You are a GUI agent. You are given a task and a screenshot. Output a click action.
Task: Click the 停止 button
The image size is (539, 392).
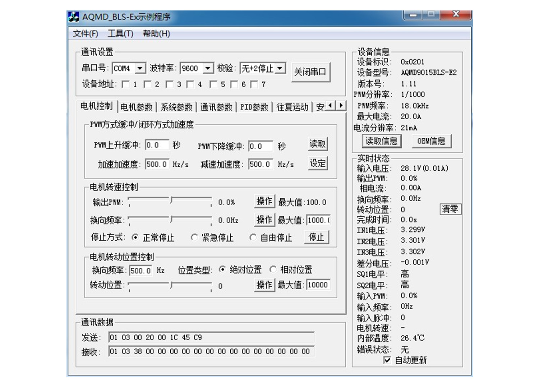(316, 237)
